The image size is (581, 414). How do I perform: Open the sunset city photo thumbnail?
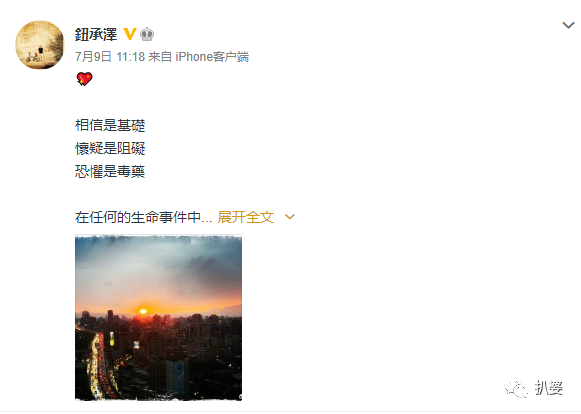[159, 318]
